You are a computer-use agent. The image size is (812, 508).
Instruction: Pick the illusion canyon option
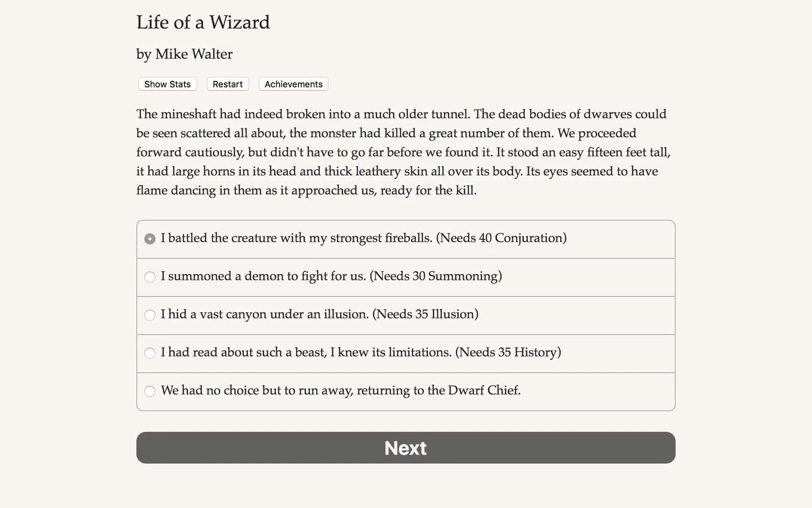(150, 315)
